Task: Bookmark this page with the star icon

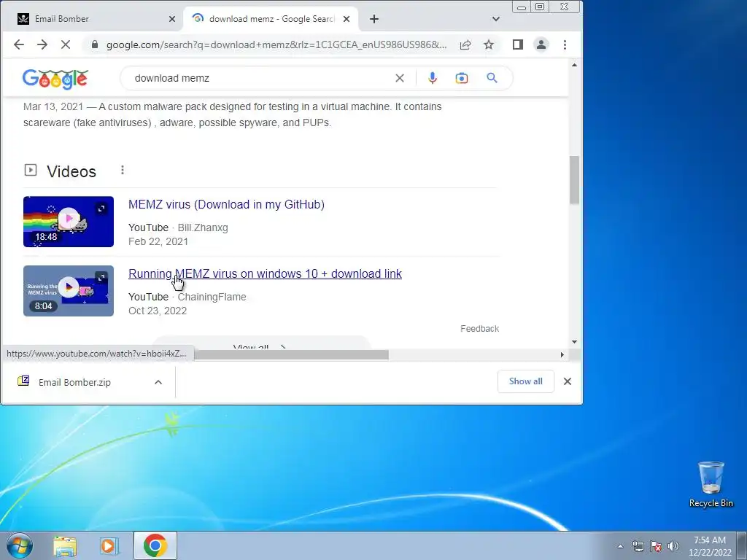Action: [x=489, y=44]
